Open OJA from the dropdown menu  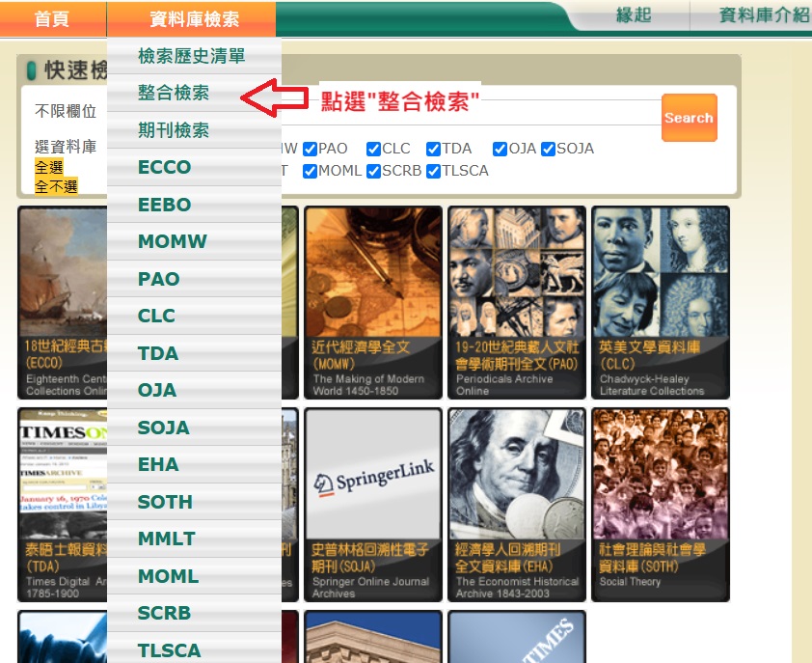[x=194, y=390]
